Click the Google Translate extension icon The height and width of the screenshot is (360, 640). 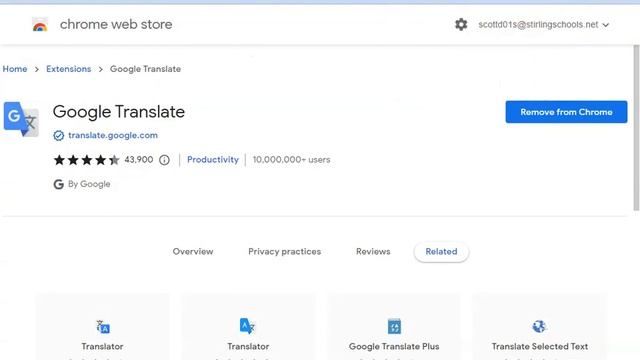click(x=21, y=119)
